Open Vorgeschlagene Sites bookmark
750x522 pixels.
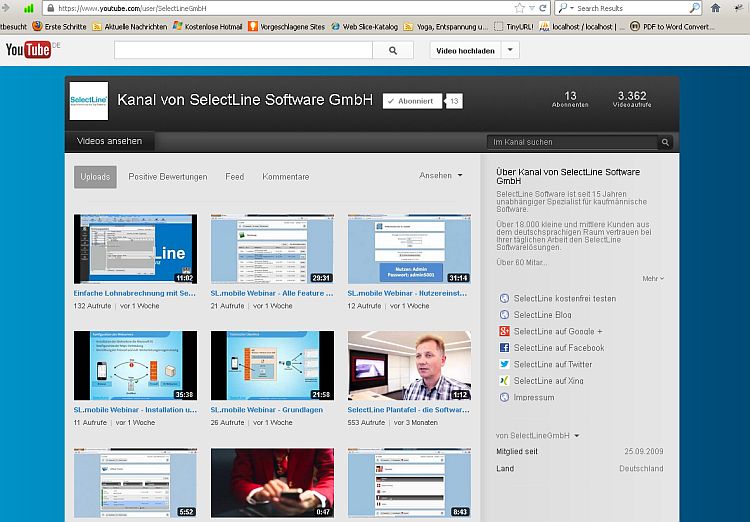(x=286, y=27)
